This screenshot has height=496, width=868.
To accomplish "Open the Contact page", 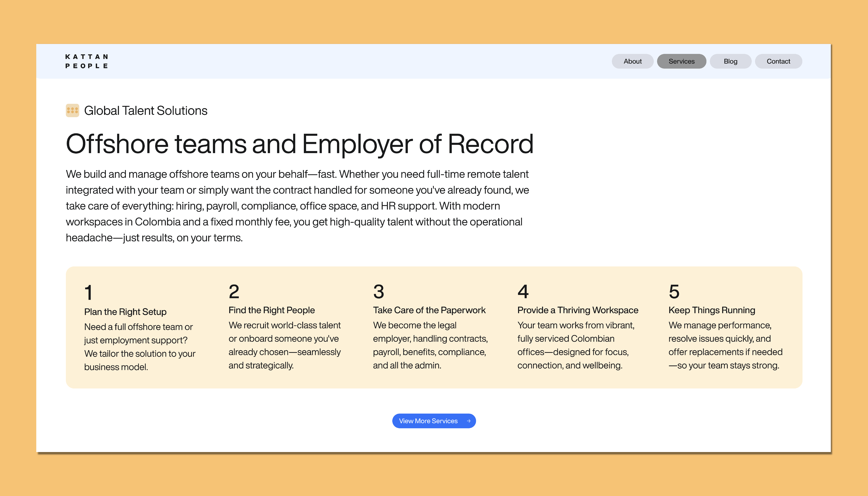I will (778, 61).
